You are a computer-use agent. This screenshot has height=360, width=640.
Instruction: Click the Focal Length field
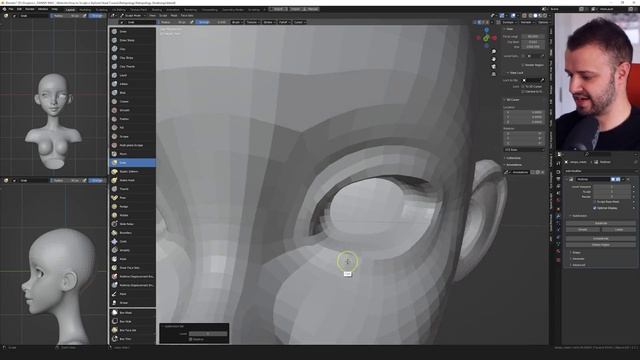click(533, 36)
